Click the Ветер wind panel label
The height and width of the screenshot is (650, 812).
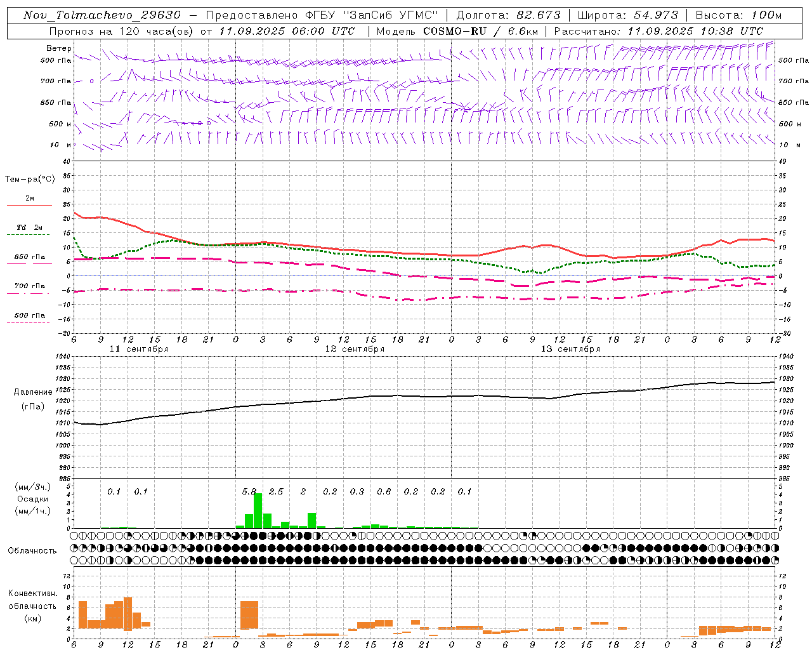(x=59, y=48)
